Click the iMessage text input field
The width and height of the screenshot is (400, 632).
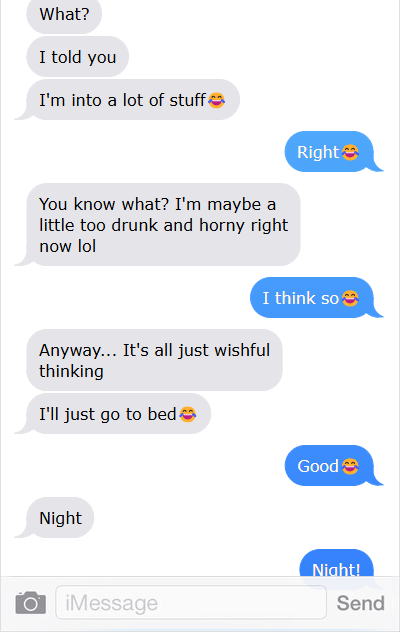coord(191,603)
